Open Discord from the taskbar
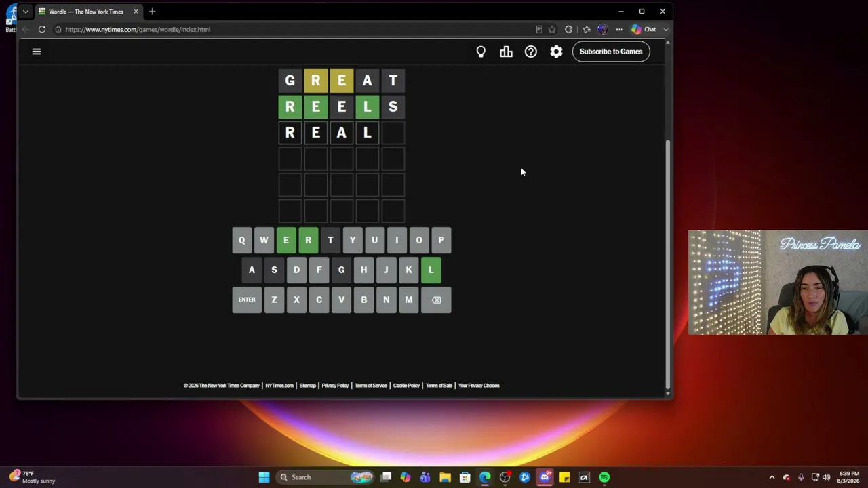The width and height of the screenshot is (868, 488). 545,477
